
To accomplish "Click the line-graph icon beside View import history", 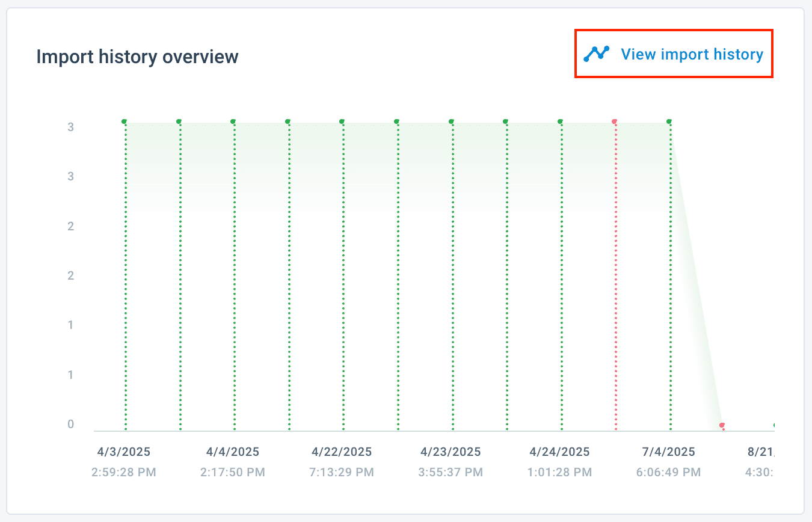I will pyautogui.click(x=596, y=54).
